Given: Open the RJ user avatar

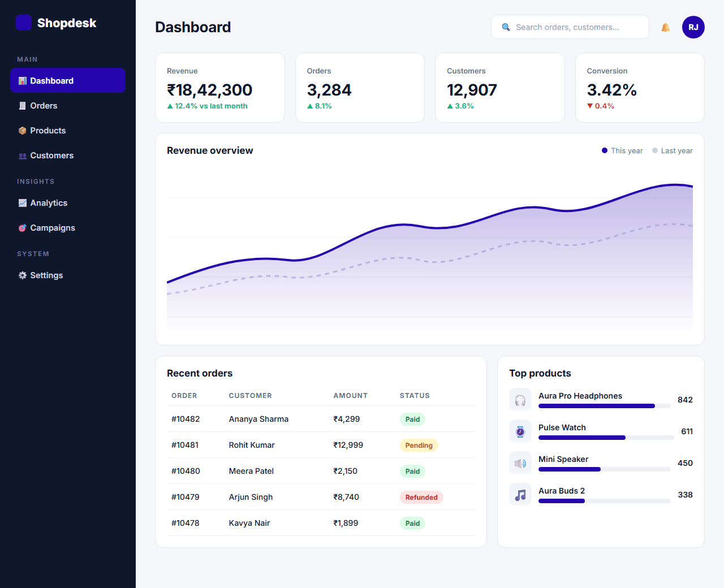Looking at the screenshot, I should tap(693, 27).
